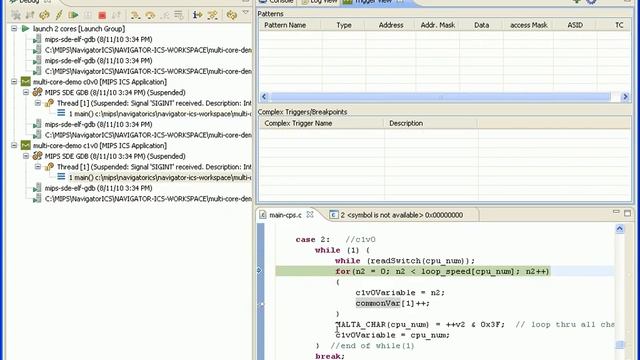Image resolution: width=640 pixels, height=360 pixels.
Task: Collapse MIPS SDE GDB under c1v0
Action: [26, 156]
